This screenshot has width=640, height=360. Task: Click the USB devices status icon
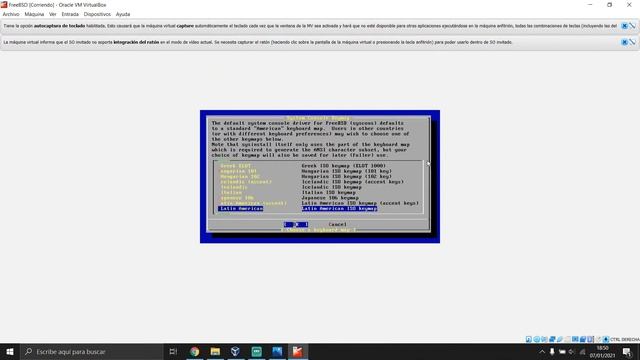coord(560,339)
